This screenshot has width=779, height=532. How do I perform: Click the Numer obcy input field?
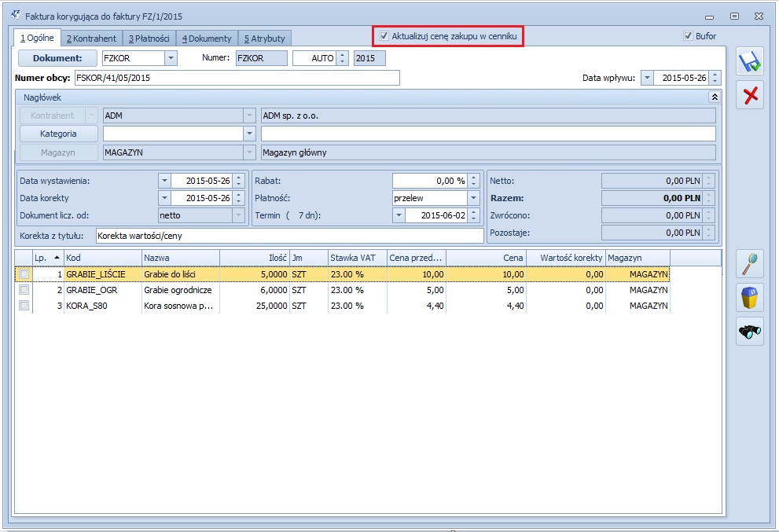click(x=237, y=78)
